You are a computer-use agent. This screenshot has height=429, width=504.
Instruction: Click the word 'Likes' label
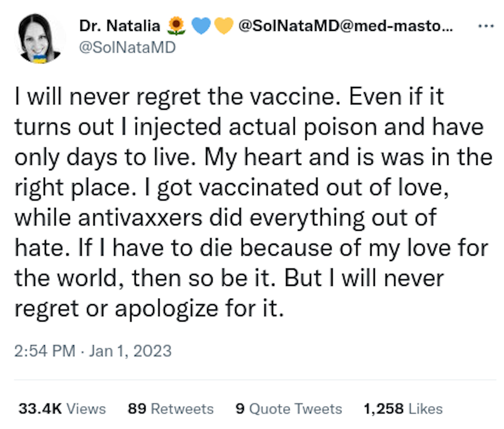point(425,409)
